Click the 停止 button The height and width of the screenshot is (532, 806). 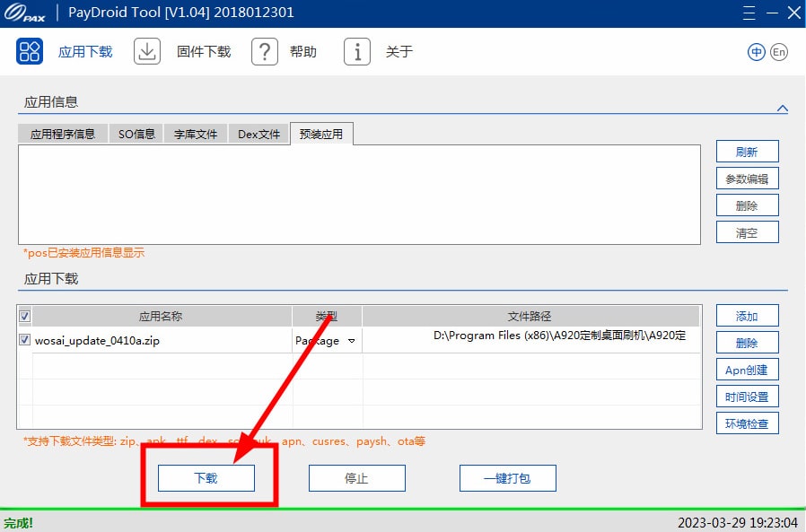[356, 478]
